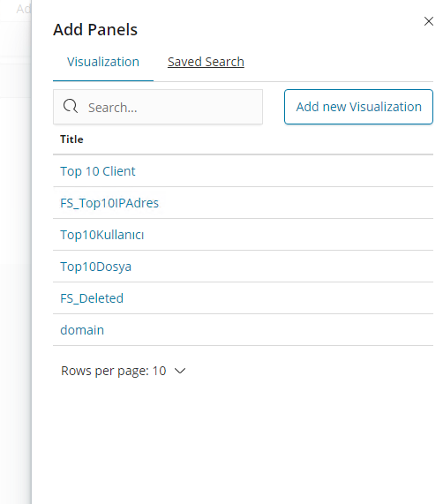Select the domain visualization
The height and width of the screenshot is (504, 443).
pos(82,330)
